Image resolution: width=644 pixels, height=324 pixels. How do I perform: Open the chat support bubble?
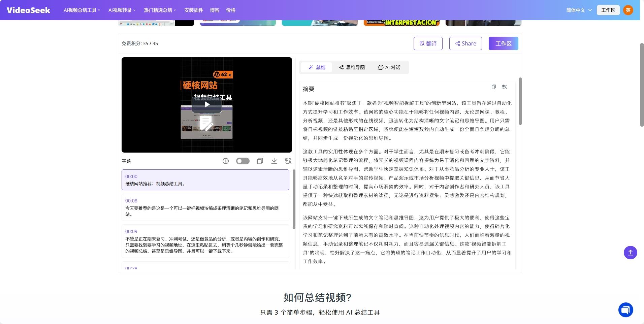tap(625, 310)
